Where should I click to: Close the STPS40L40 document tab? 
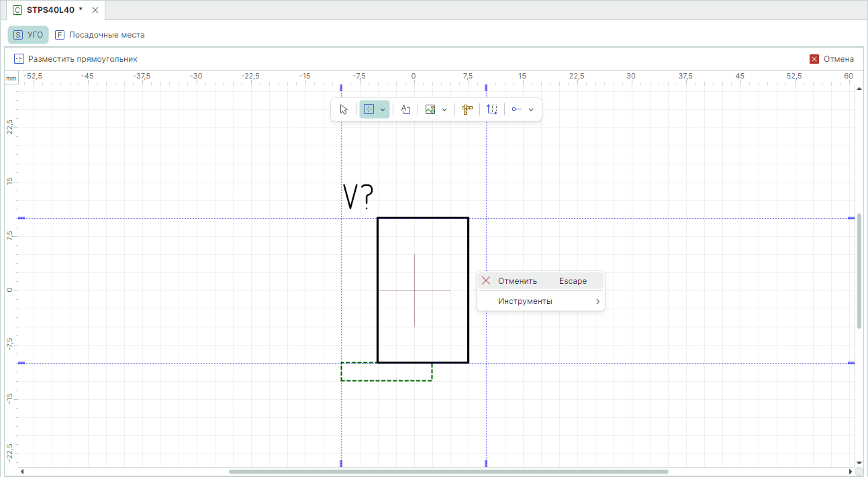click(x=95, y=10)
